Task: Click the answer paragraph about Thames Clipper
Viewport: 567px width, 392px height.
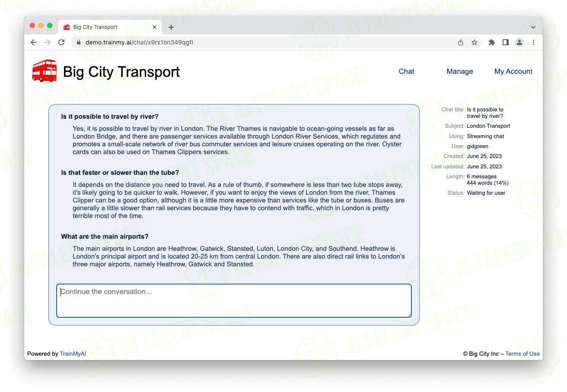Action: tap(239, 200)
